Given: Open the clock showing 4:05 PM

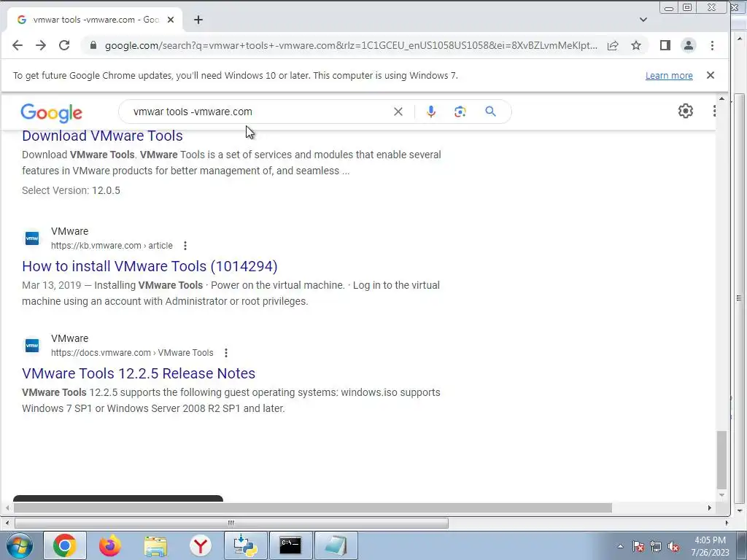Looking at the screenshot, I should coord(710,546).
